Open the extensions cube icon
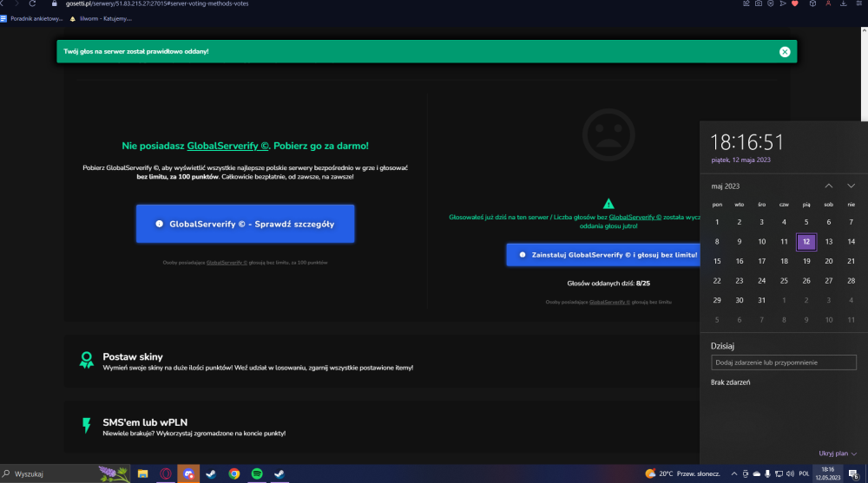Viewport: 868px width, 483px height. tap(812, 3)
